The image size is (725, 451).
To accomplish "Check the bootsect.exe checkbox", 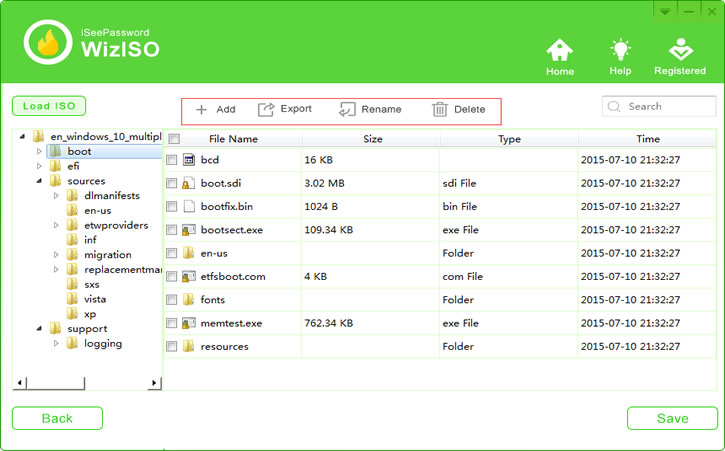I will (172, 230).
